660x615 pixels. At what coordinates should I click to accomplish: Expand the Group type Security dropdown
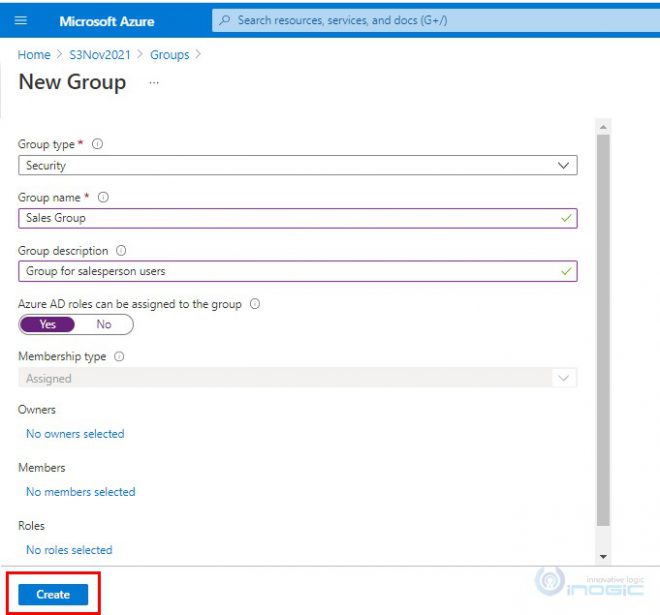297,166
